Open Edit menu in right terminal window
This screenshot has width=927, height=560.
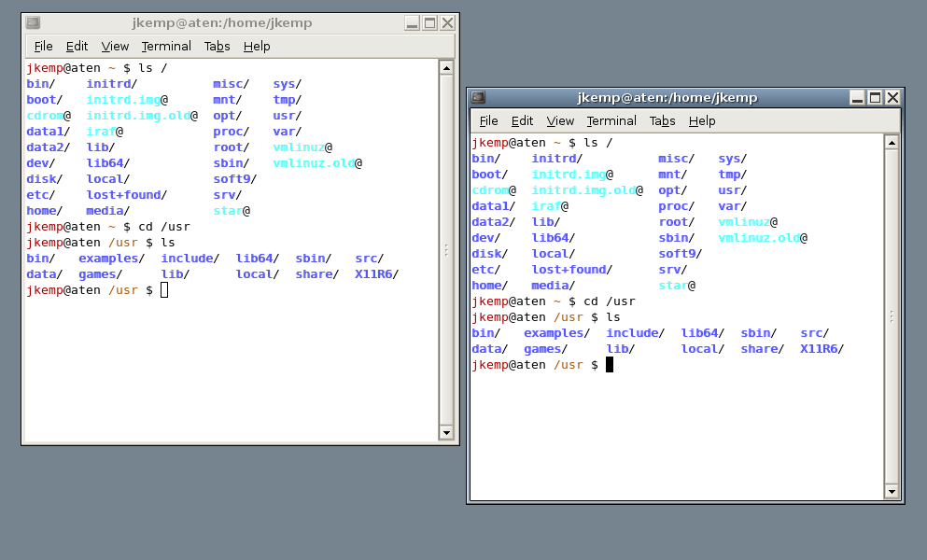click(x=522, y=120)
